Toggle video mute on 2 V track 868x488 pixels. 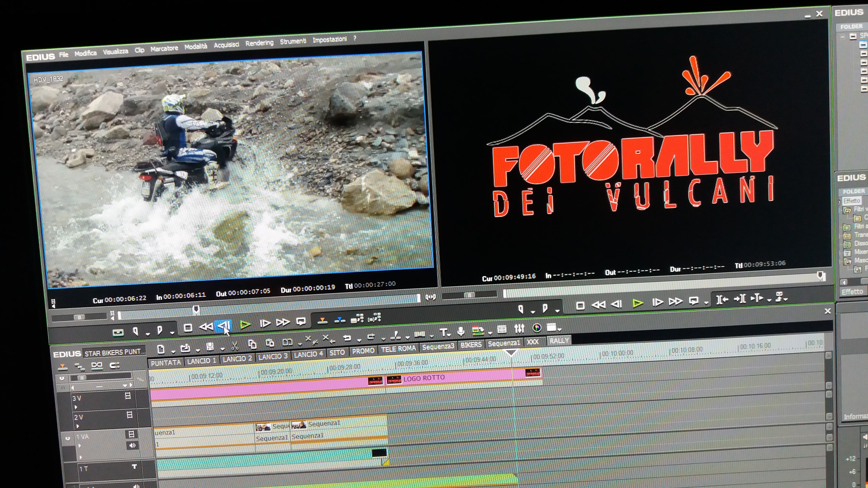(x=130, y=415)
